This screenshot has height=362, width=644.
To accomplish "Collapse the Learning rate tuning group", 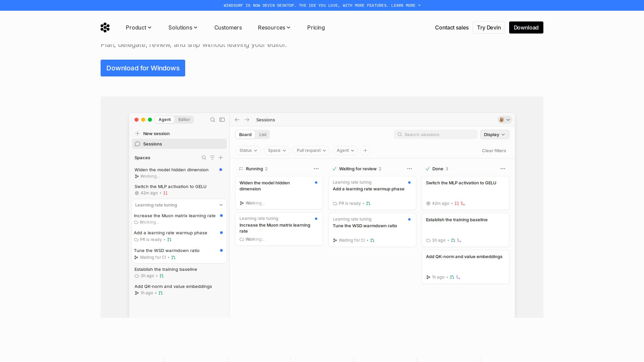I will pos(221,205).
